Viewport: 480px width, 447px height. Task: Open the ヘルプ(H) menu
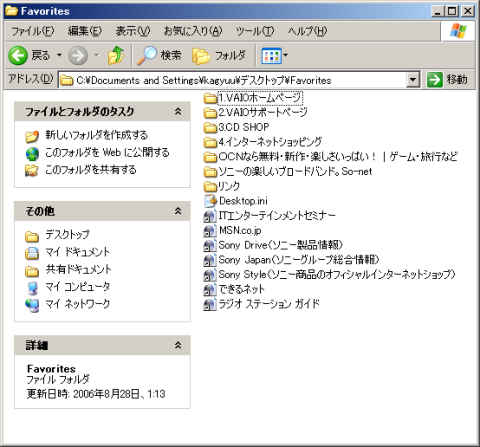(x=307, y=31)
